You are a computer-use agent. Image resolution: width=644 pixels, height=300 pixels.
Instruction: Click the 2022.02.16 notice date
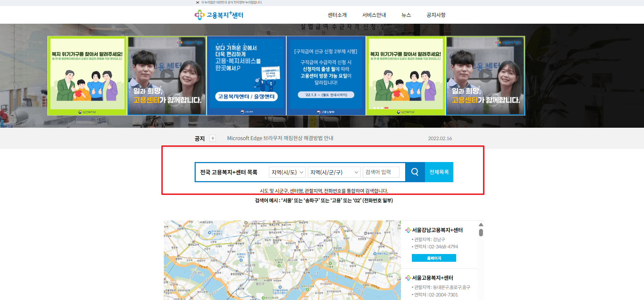[440, 138]
